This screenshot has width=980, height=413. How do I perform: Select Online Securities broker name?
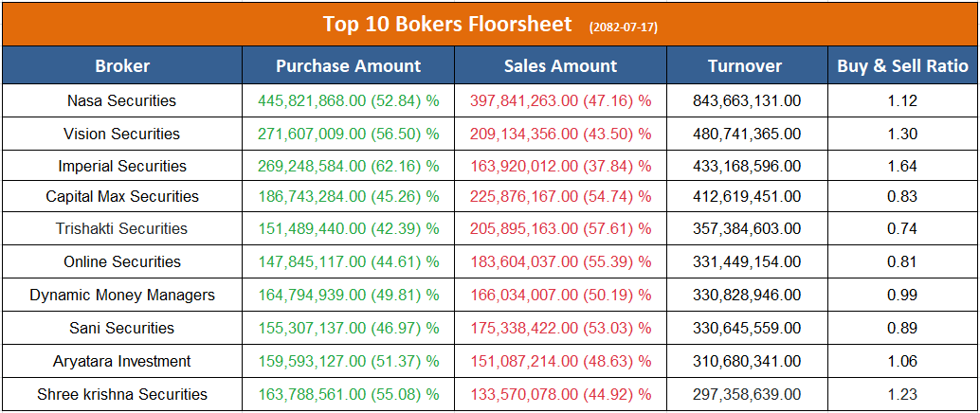122,261
